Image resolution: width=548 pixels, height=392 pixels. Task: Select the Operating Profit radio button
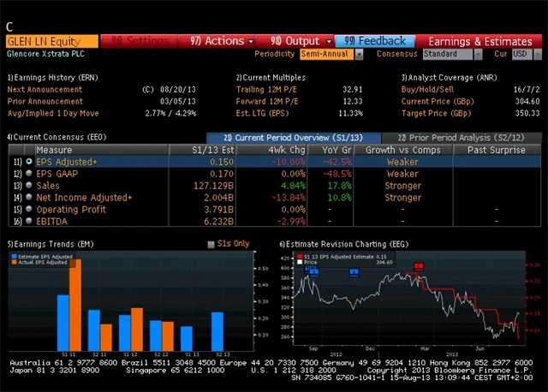29,209
